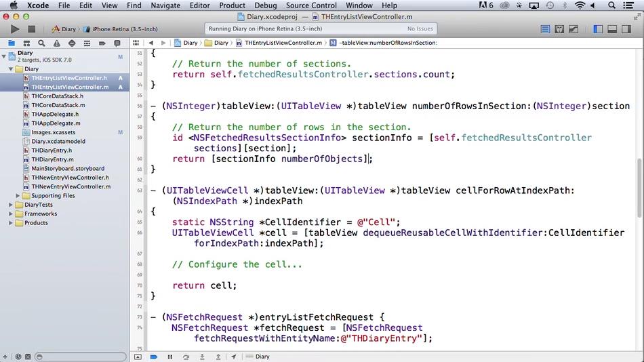
Task: Click the editor's vertical scrollbar
Action: pos(639,183)
